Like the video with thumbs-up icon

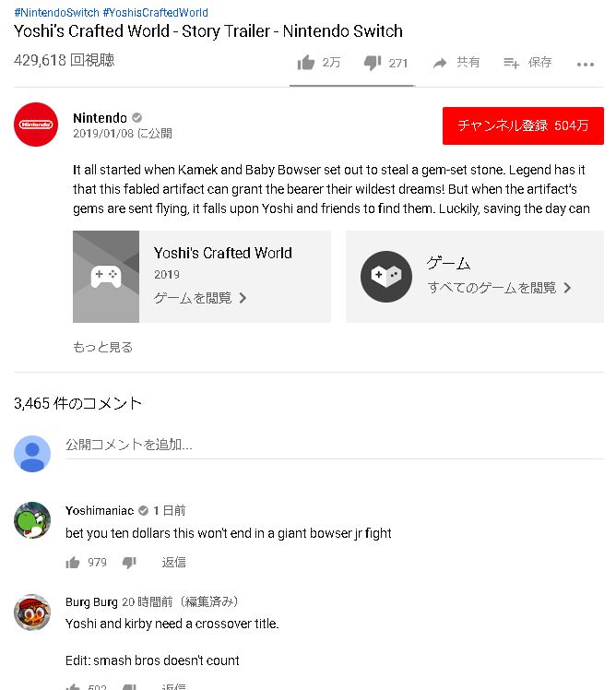(x=306, y=63)
